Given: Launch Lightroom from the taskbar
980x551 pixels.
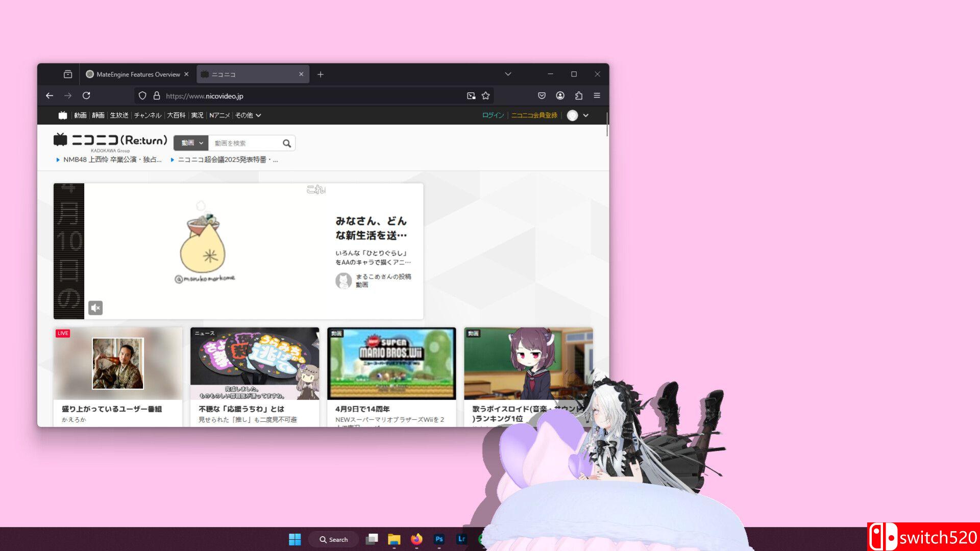Looking at the screenshot, I should [461, 539].
